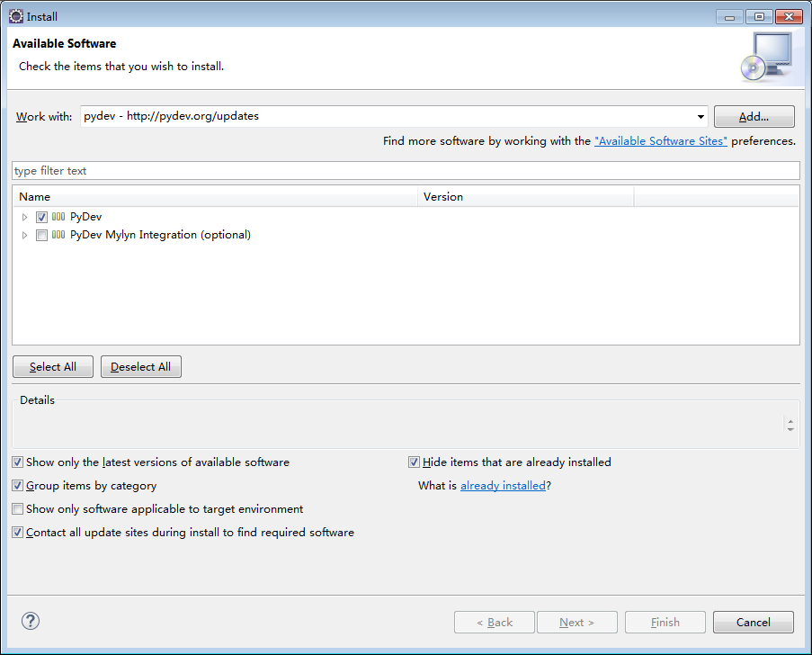Click the Next button
This screenshot has width=812, height=655.
pos(577,623)
